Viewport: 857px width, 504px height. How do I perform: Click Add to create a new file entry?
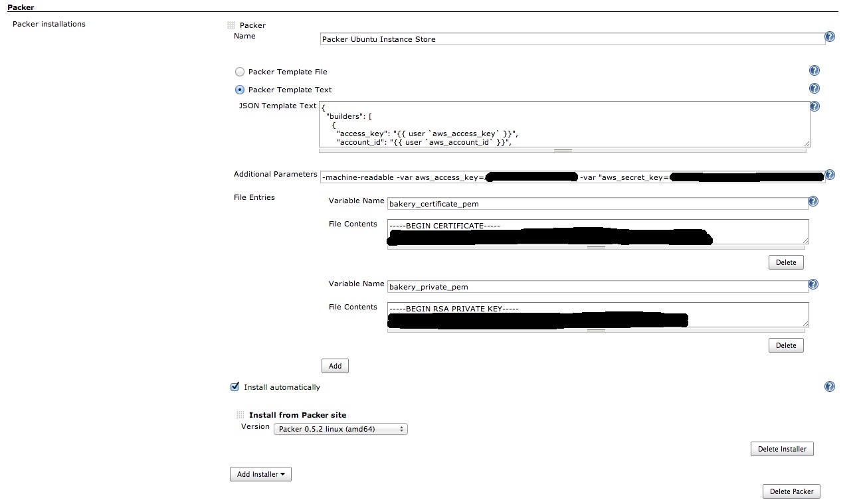coord(335,365)
